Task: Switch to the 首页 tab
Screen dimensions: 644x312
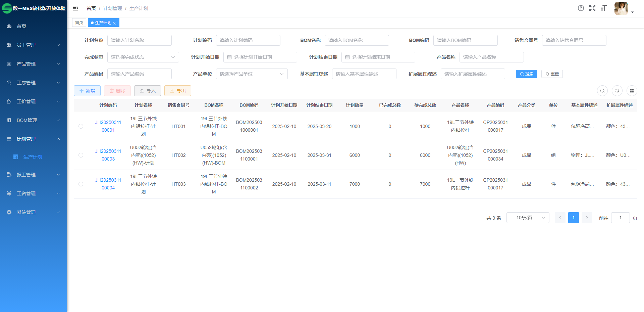Action: pos(79,23)
